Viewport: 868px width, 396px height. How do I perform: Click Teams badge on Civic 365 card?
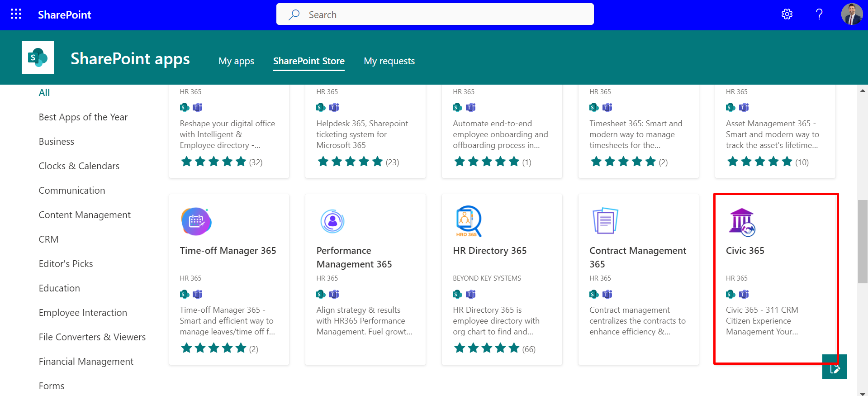click(x=744, y=295)
